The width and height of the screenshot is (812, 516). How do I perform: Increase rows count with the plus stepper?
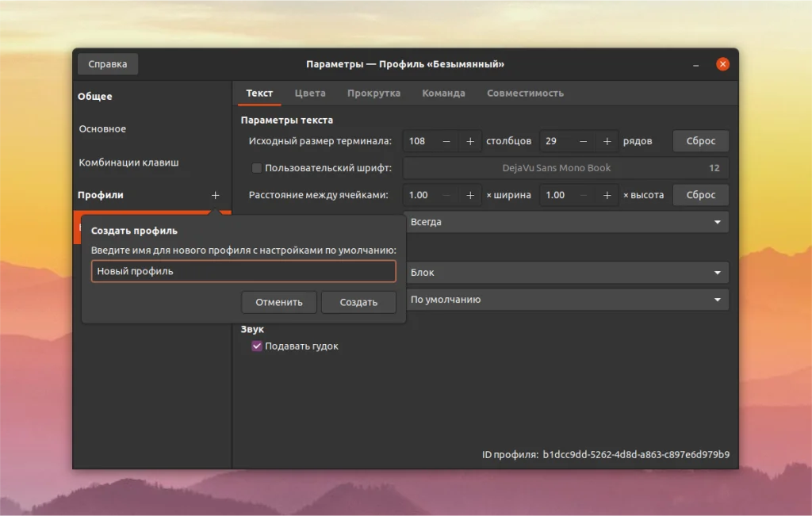[x=607, y=140]
